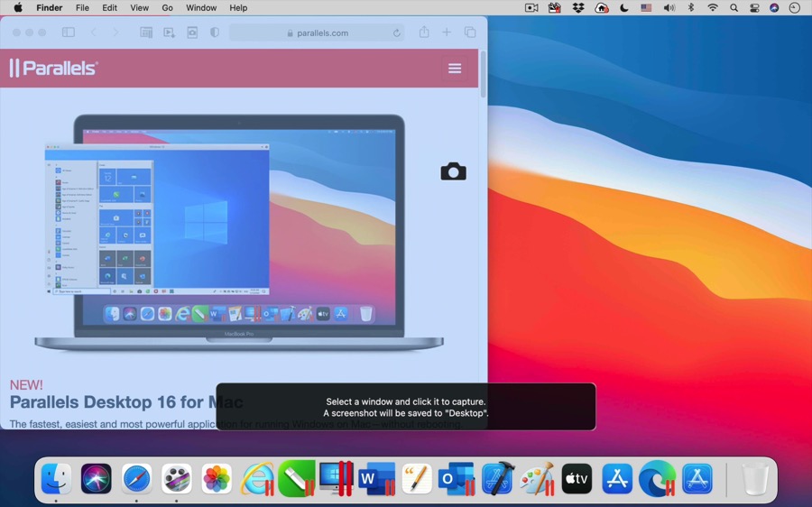Screen dimensions: 812x507
Task: Open Internet Explorer from the Dock
Action: (257, 479)
